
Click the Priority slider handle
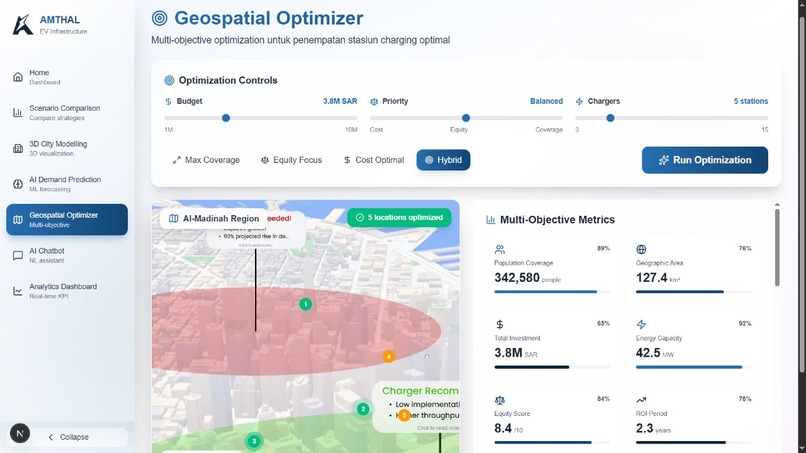(x=466, y=118)
